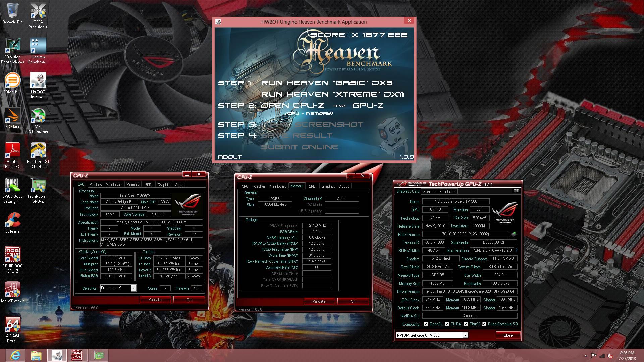The height and width of the screenshot is (362, 644).
Task: Switch to HWBOT Heaven taskbar button
Action: tap(57, 355)
